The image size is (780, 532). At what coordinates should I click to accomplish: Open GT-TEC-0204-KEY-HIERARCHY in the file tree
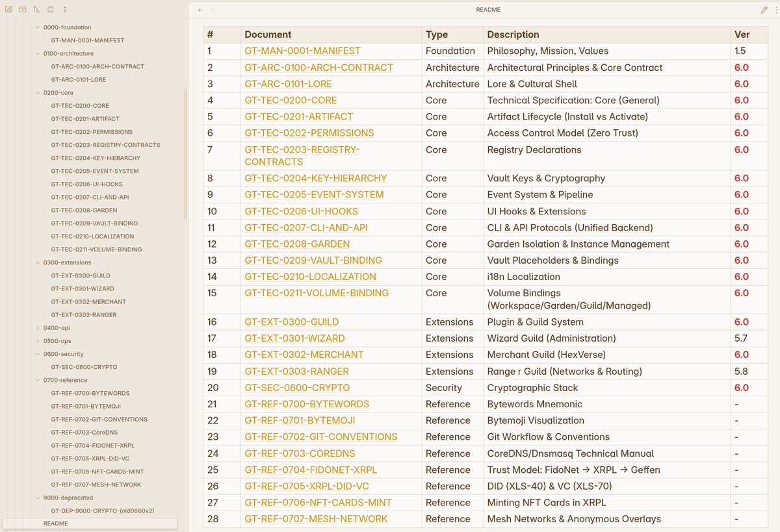pos(96,158)
